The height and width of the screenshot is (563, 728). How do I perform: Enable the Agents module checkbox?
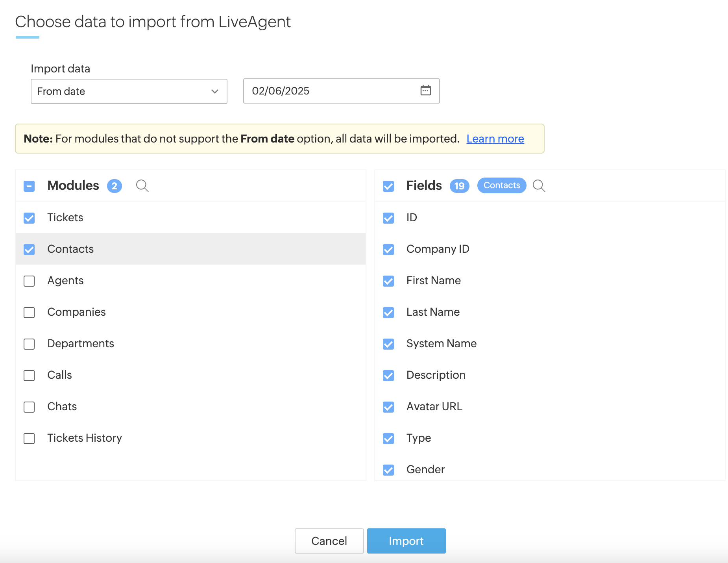[x=29, y=281]
